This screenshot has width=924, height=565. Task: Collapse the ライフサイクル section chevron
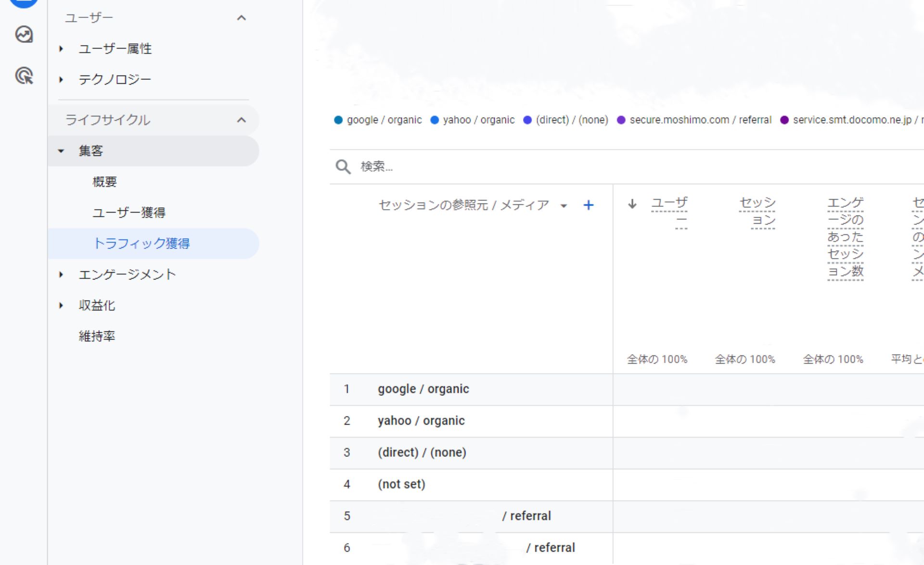click(242, 120)
